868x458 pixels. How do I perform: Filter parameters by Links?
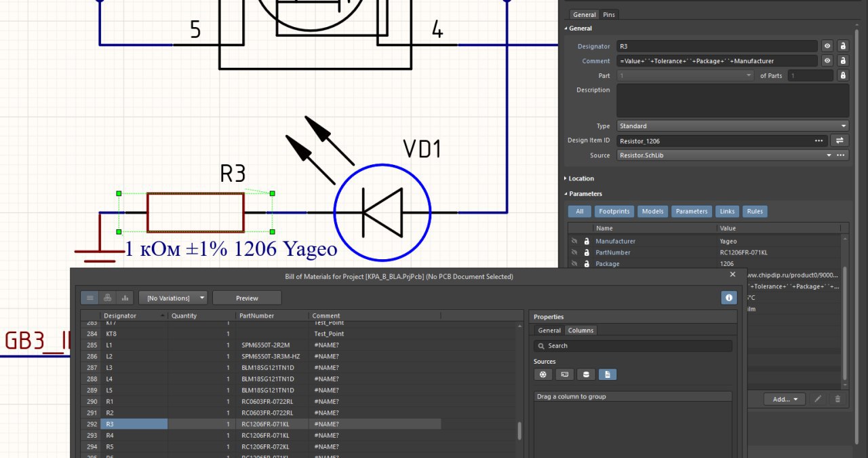point(727,211)
